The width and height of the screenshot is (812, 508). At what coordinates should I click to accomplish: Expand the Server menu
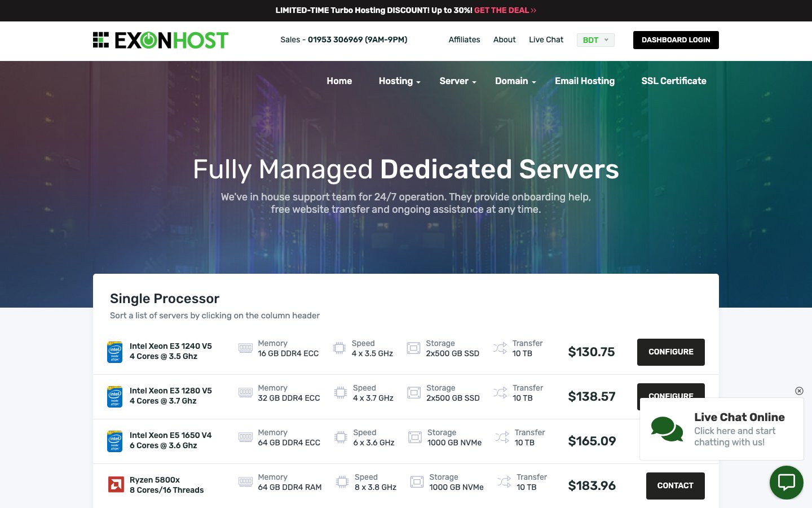coord(458,81)
